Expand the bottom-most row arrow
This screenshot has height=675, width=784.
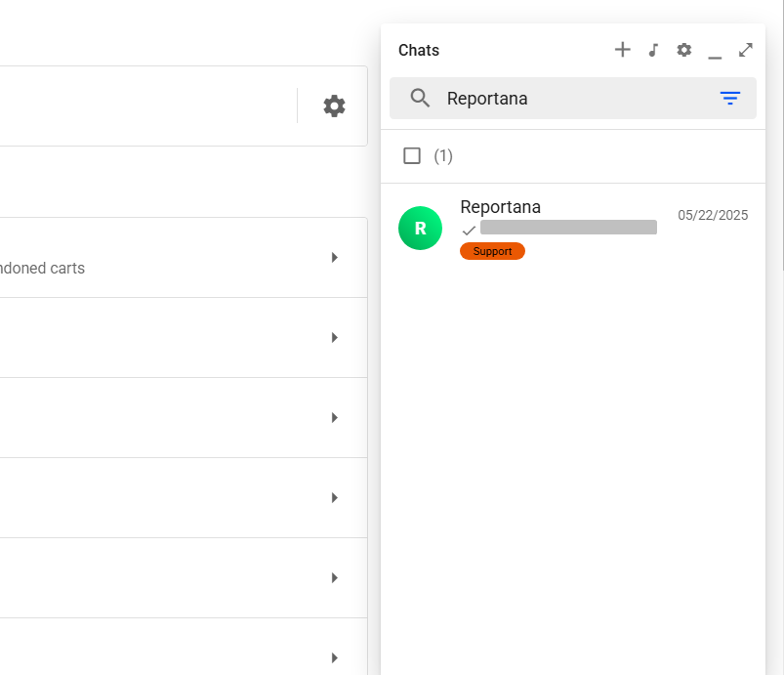tap(334, 658)
